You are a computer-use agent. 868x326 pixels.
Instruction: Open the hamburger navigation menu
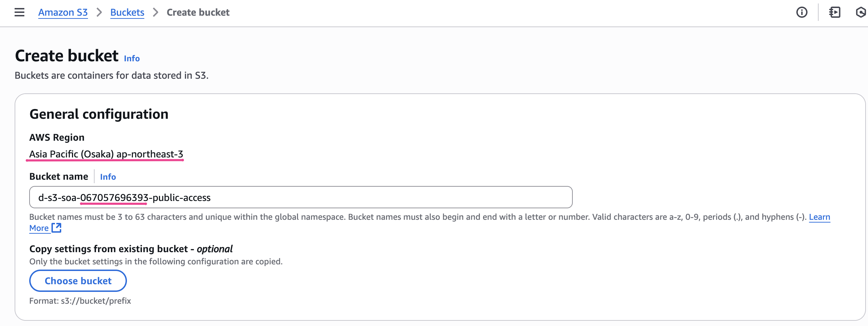(x=19, y=13)
